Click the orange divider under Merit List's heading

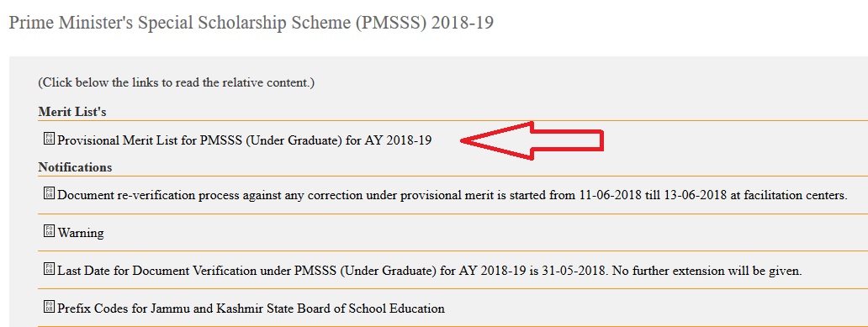[453, 120]
